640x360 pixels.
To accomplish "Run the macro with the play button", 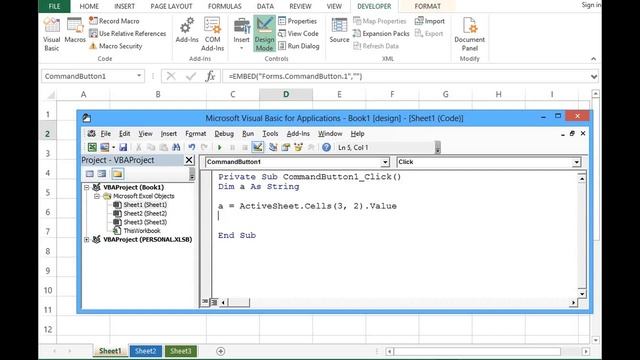I will [x=220, y=147].
